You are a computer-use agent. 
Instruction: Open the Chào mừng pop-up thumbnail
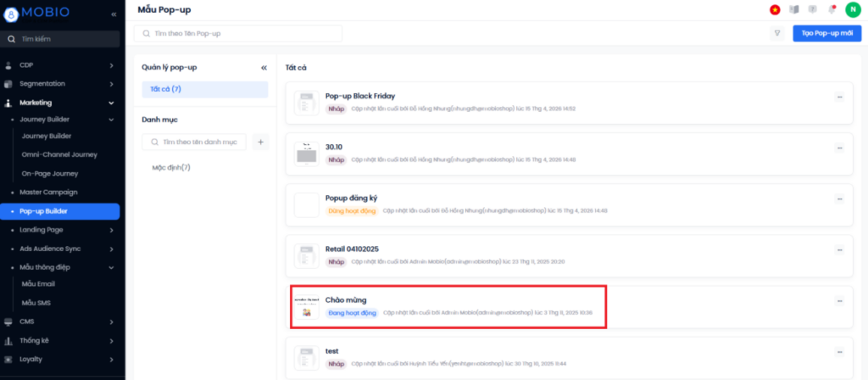[x=305, y=306]
